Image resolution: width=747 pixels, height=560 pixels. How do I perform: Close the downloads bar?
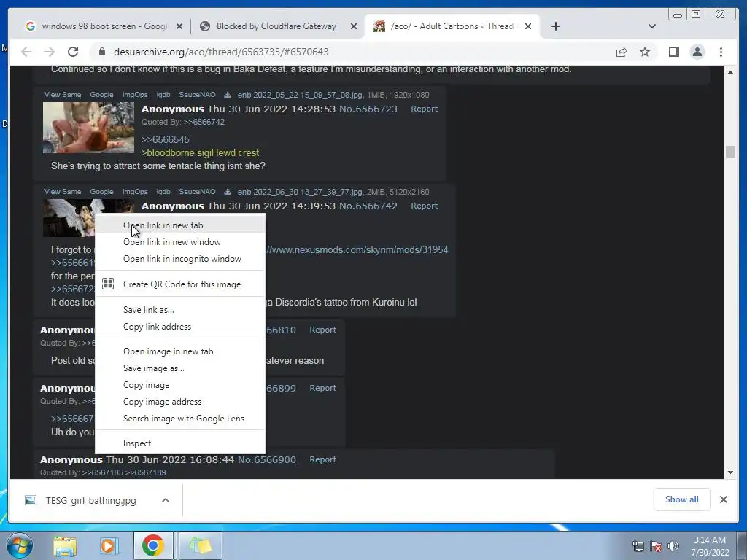[723, 499]
